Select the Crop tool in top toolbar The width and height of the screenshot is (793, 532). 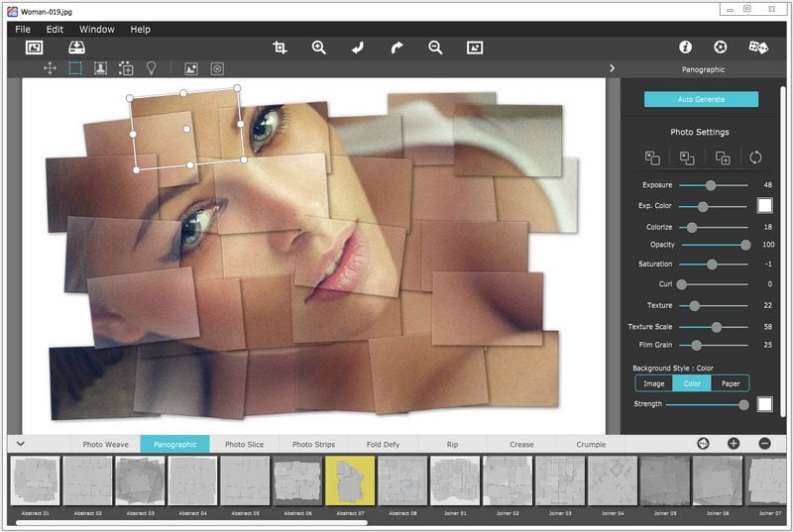pos(280,48)
